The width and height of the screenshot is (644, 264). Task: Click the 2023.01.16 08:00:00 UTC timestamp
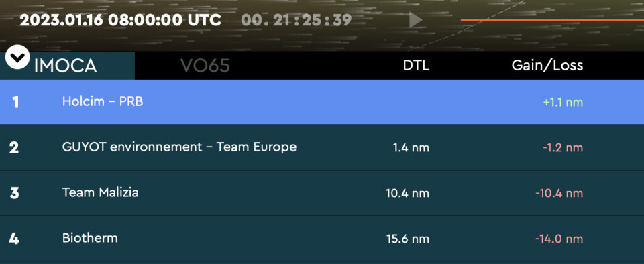[120, 20]
